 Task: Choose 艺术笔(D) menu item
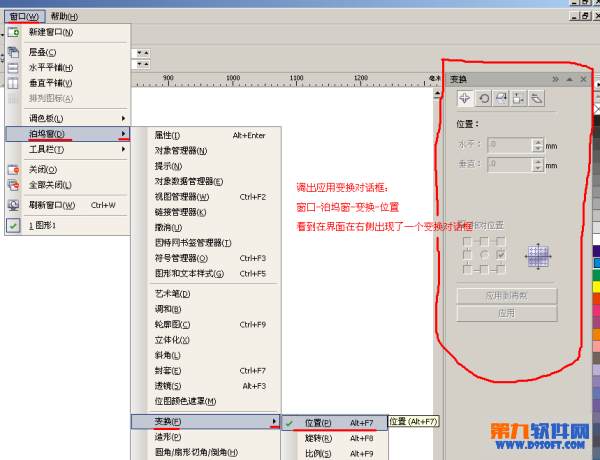pos(207,294)
